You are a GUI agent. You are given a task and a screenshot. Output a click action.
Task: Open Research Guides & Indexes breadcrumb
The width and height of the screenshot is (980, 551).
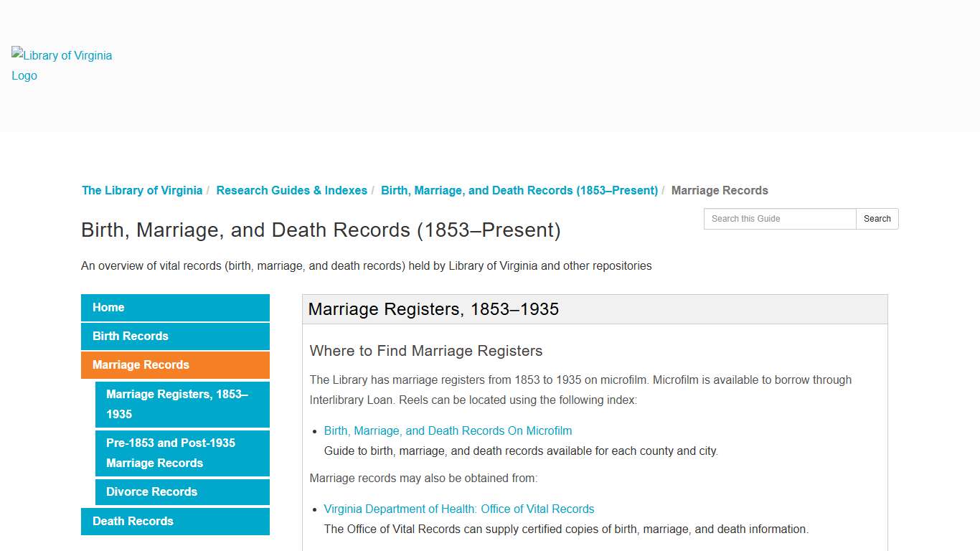point(291,190)
